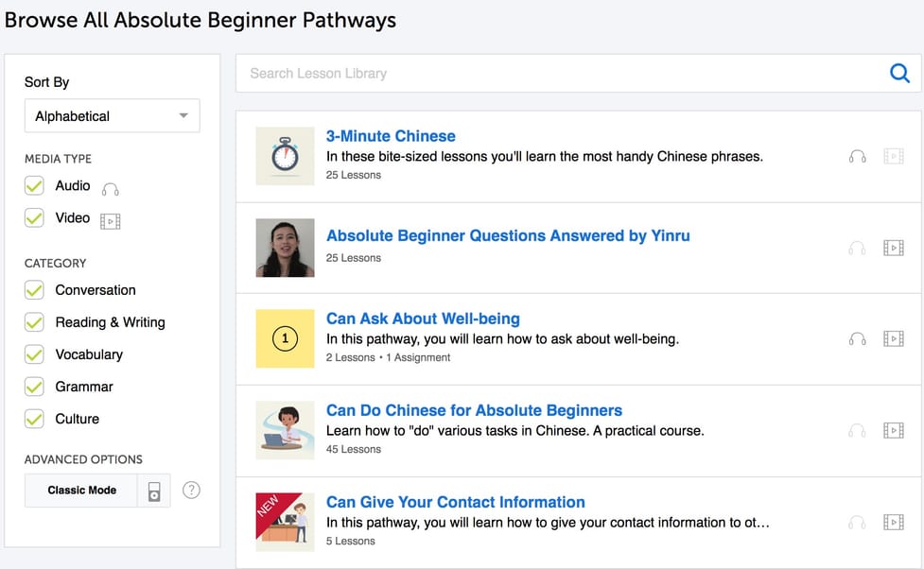
Task: Click video icon for Yinru questions pathway
Action: [x=894, y=248]
